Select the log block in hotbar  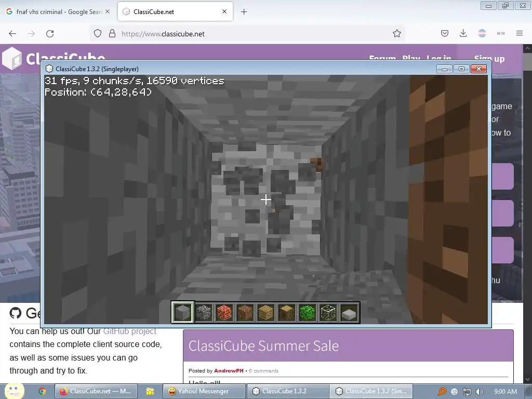(x=287, y=312)
